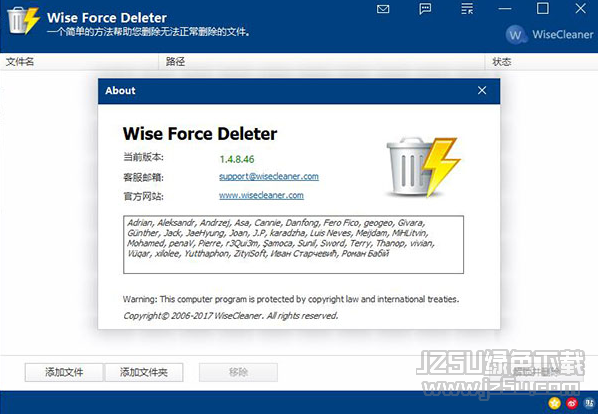Click the 当前版本 label
The image size is (598, 414).
[143, 157]
